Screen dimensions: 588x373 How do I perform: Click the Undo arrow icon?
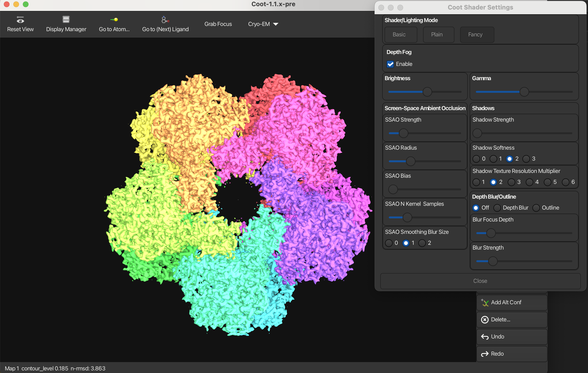(485, 337)
